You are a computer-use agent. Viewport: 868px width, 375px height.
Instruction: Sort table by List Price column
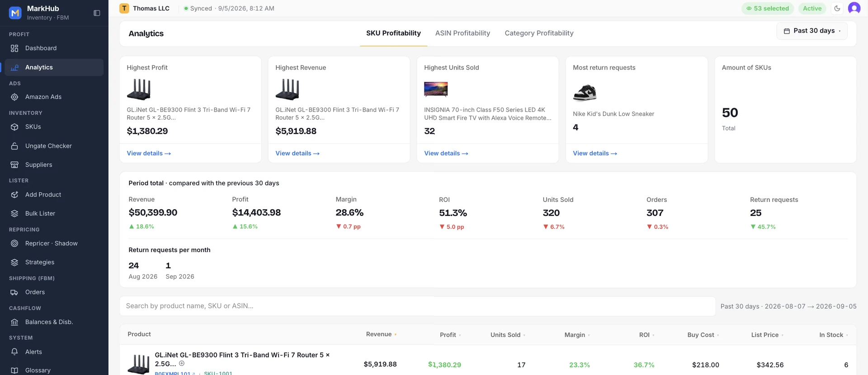tap(767, 335)
